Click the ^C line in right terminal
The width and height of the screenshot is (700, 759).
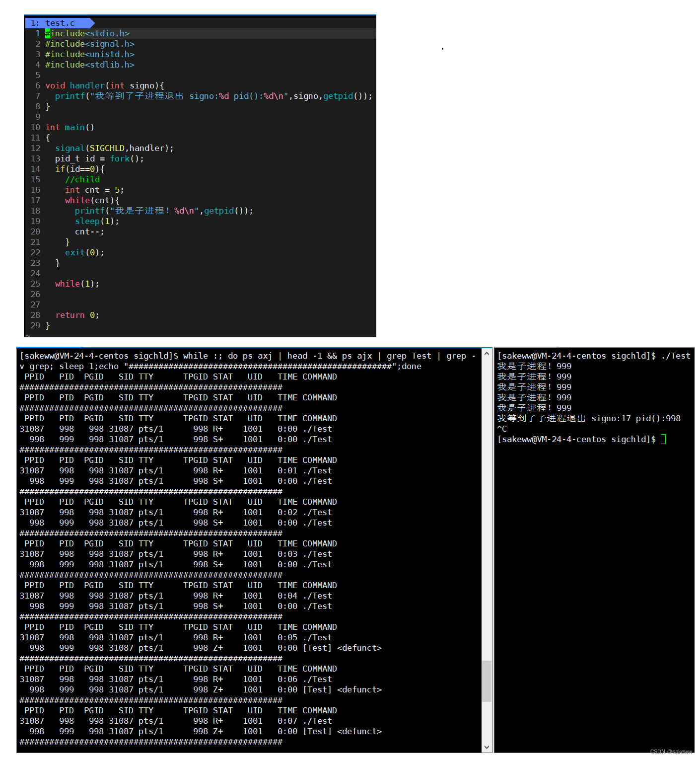point(502,429)
